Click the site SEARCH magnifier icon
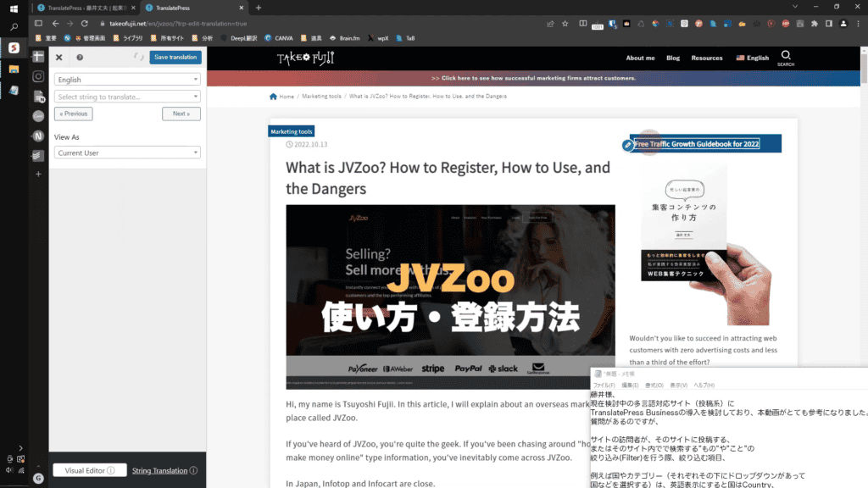Screen dimensions: 868x488 [786, 58]
